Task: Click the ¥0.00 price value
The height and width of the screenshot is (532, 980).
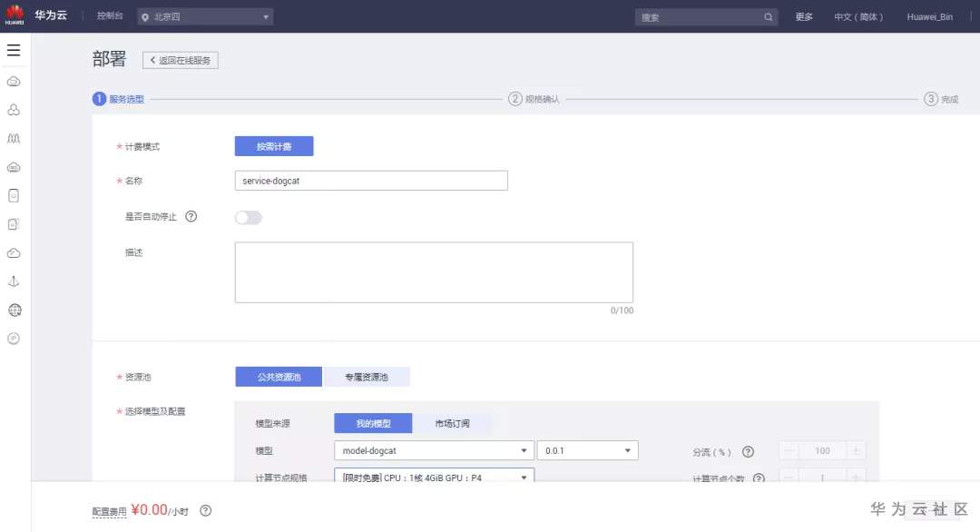Action: point(150,509)
